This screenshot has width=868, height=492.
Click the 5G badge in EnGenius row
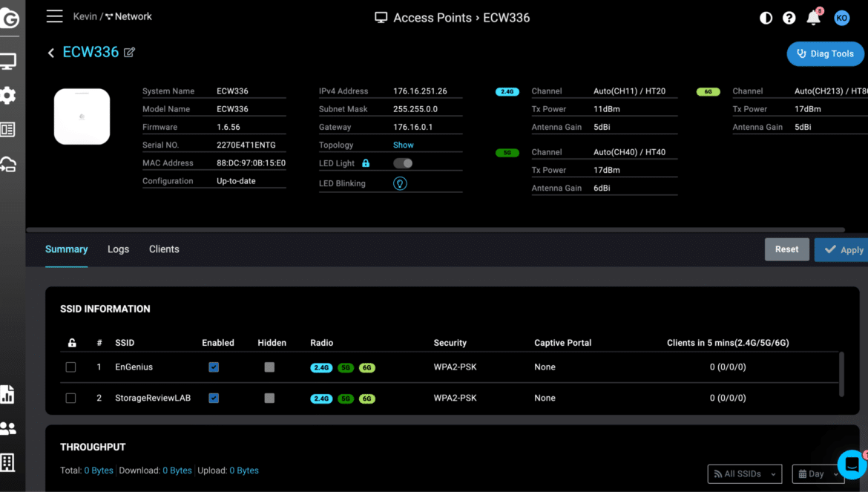pos(346,367)
